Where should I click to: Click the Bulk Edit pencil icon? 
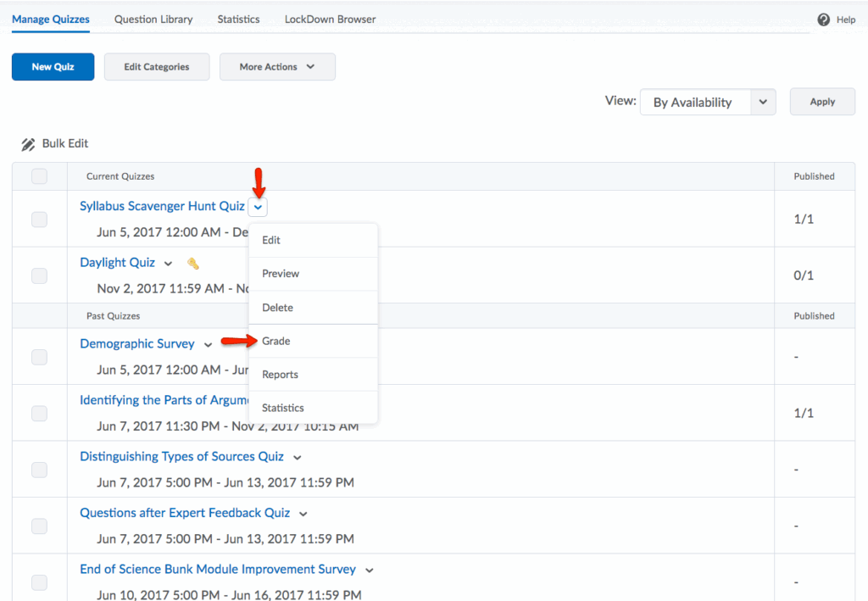[29, 144]
